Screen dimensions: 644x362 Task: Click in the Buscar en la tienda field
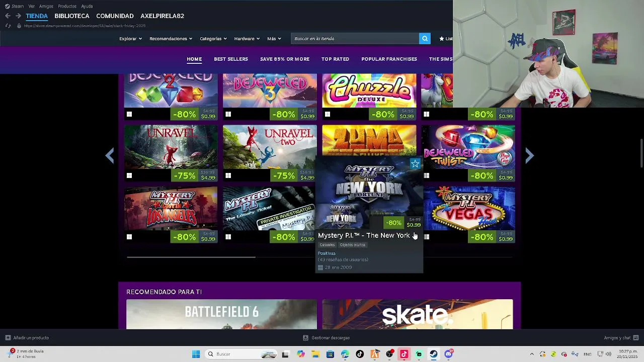[355, 39]
